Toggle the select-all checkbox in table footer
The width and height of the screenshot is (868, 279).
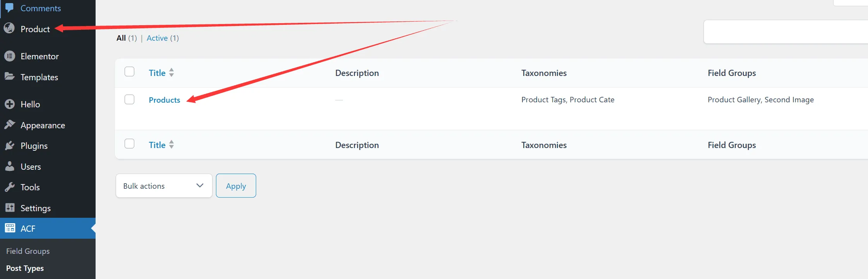tap(130, 144)
